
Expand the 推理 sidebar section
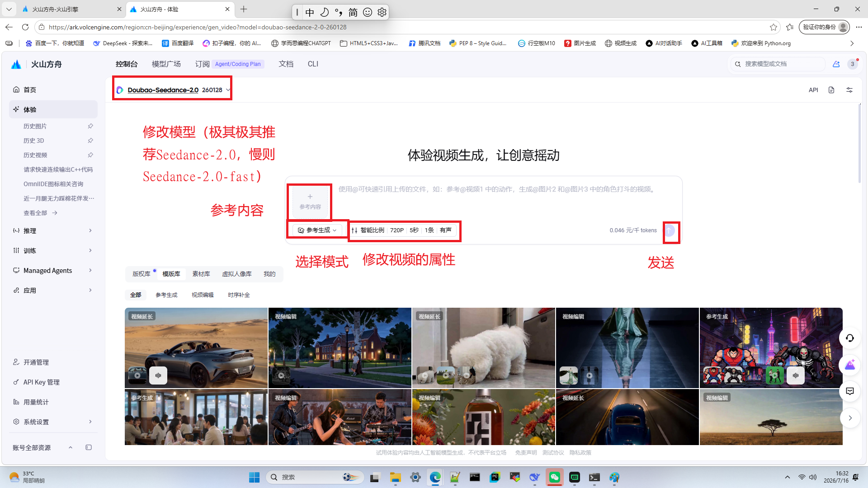pyautogui.click(x=53, y=230)
